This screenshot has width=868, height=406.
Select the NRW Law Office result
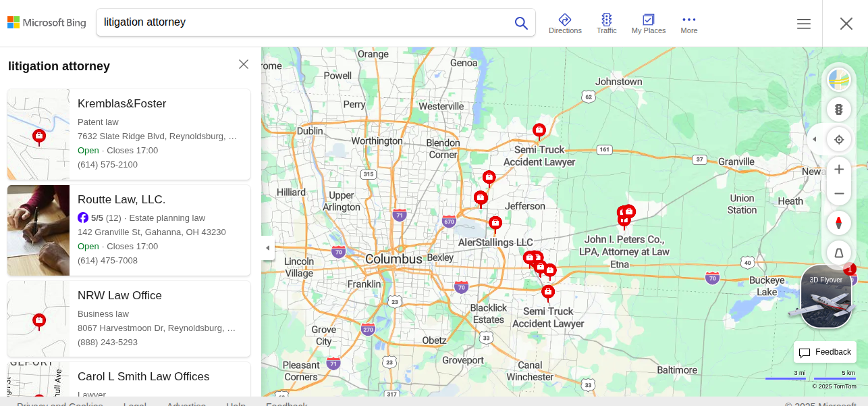click(x=129, y=319)
